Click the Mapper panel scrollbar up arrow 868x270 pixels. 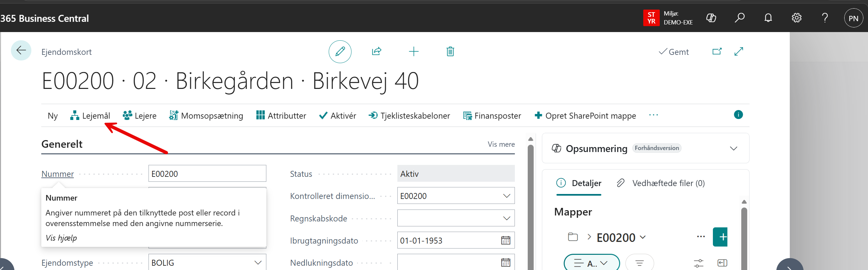coord(744,202)
